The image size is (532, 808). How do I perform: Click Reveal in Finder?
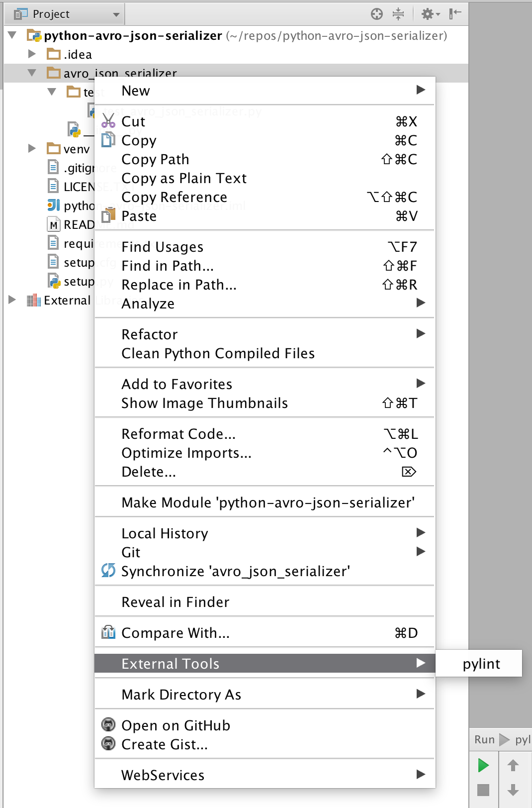click(176, 602)
